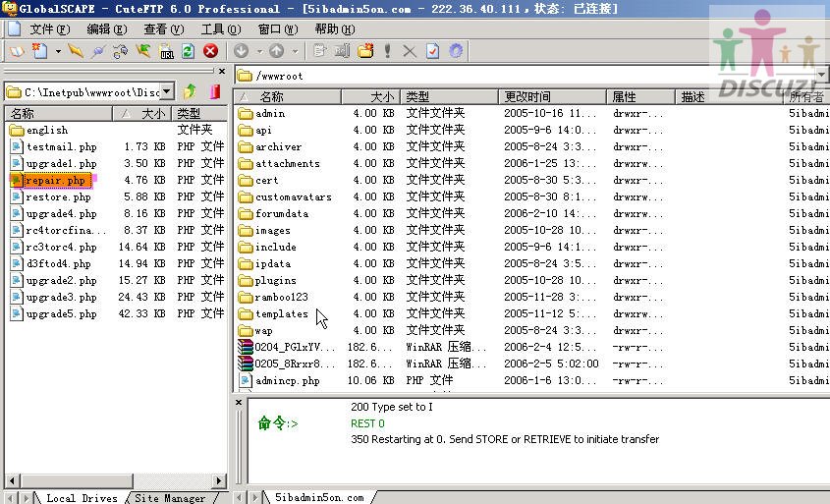Sort the remote list by the 名称 column
Image resolution: width=830 pixels, height=504 pixels.
(288, 97)
